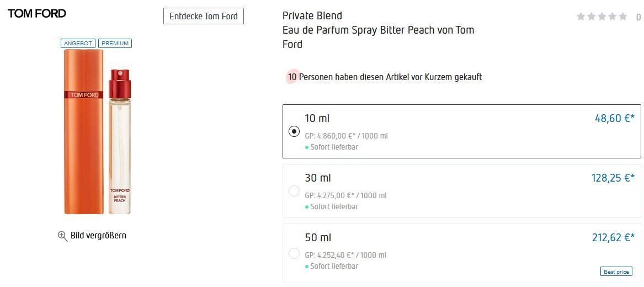Click the ANGEBOT badge on product image
The height and width of the screenshot is (287, 644).
point(78,43)
